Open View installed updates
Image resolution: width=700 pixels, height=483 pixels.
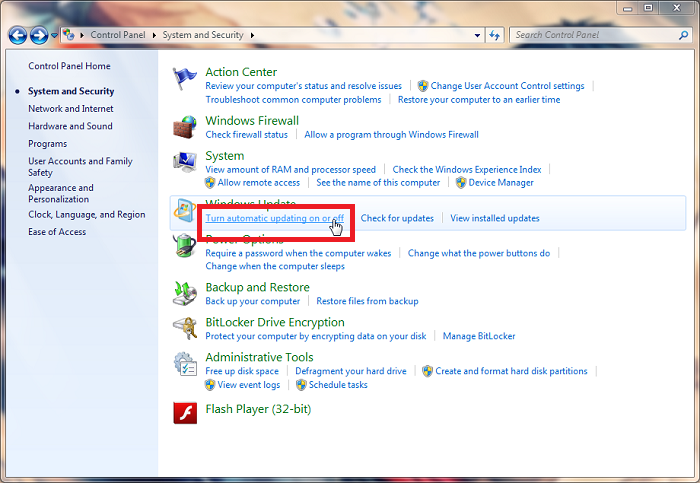[x=495, y=218]
